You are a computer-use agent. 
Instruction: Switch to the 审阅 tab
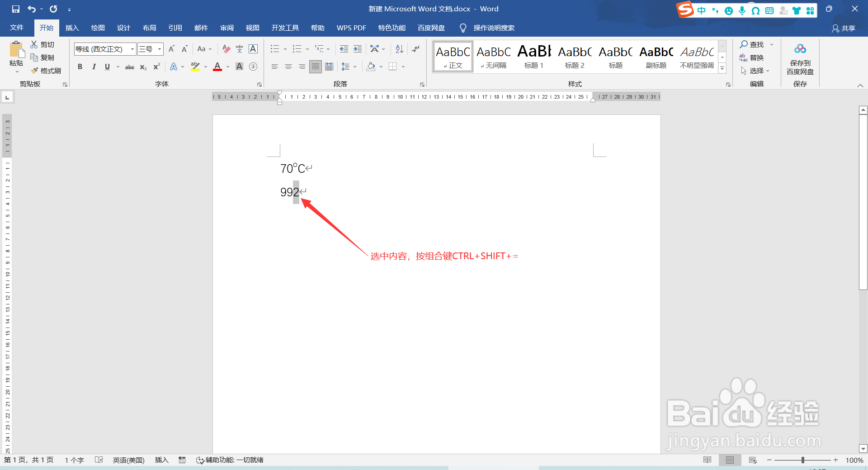[x=227, y=28]
